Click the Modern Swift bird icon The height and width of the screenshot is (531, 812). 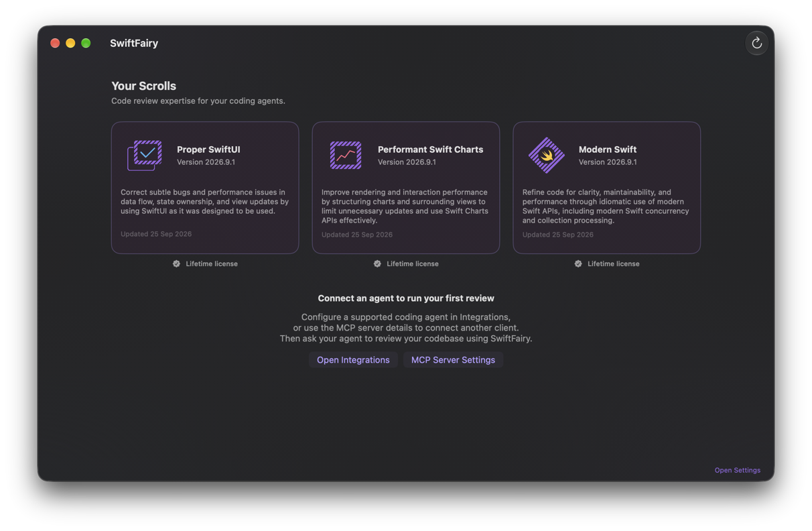click(547, 155)
